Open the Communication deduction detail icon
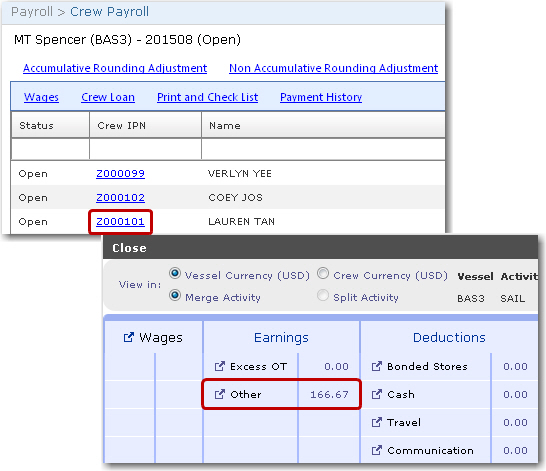Viewport: 546px width, 471px height. (377, 450)
